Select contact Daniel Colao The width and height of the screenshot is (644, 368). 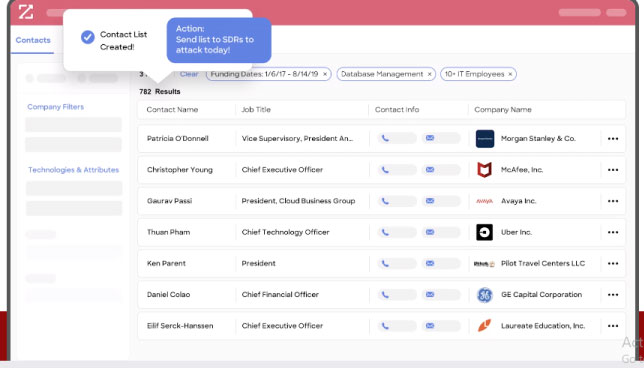(x=168, y=294)
